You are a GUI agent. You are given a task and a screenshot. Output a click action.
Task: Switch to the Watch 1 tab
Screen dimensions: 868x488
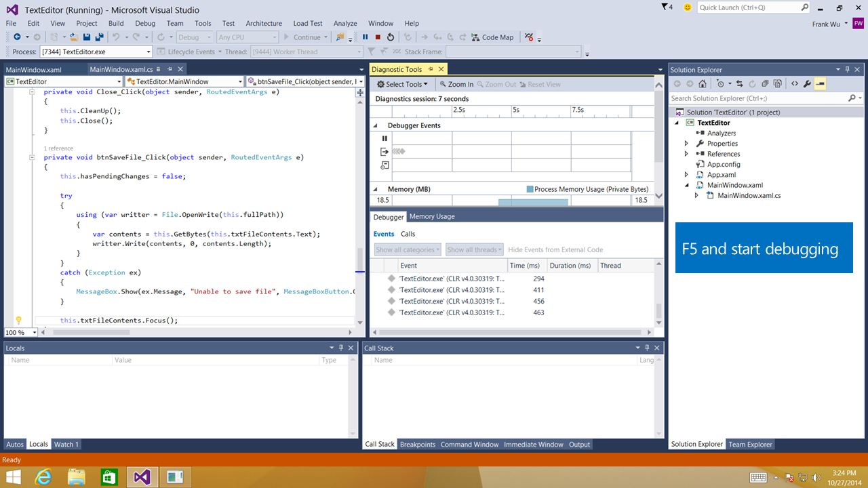click(x=66, y=445)
